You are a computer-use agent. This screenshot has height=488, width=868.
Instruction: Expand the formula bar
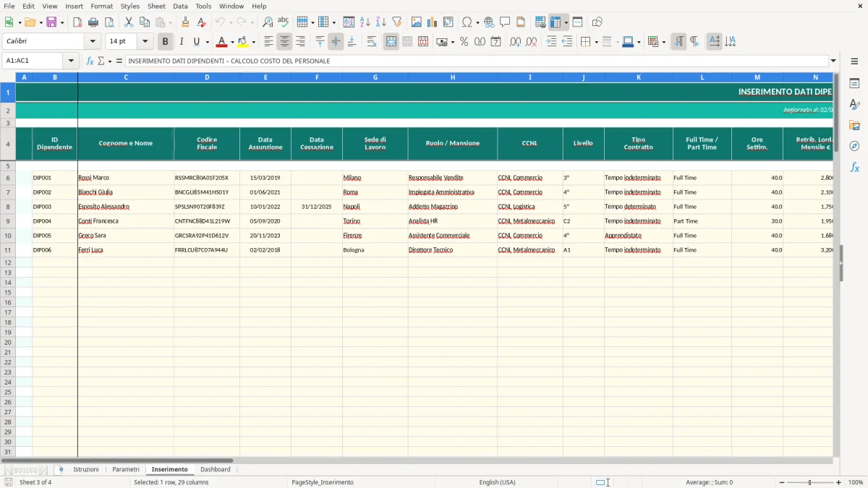pyautogui.click(x=833, y=61)
